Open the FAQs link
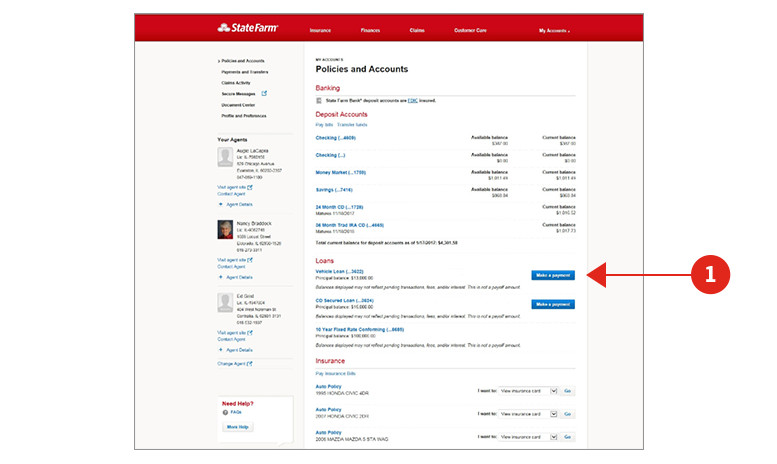This screenshot has width=777, height=464. coord(236,412)
